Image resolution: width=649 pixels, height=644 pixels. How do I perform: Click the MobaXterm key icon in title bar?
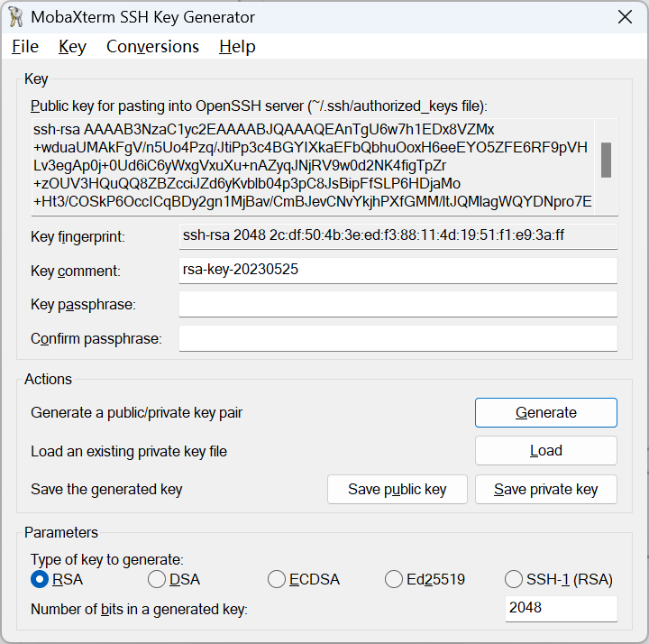pyautogui.click(x=15, y=17)
